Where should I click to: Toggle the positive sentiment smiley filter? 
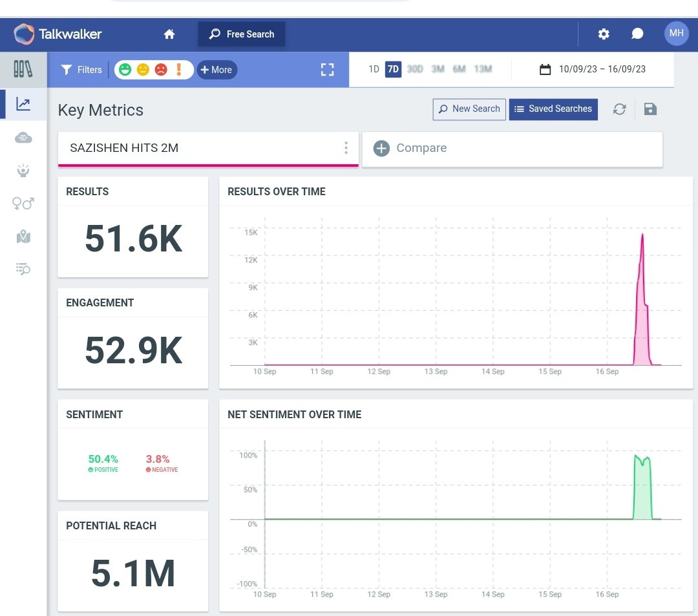pos(125,70)
